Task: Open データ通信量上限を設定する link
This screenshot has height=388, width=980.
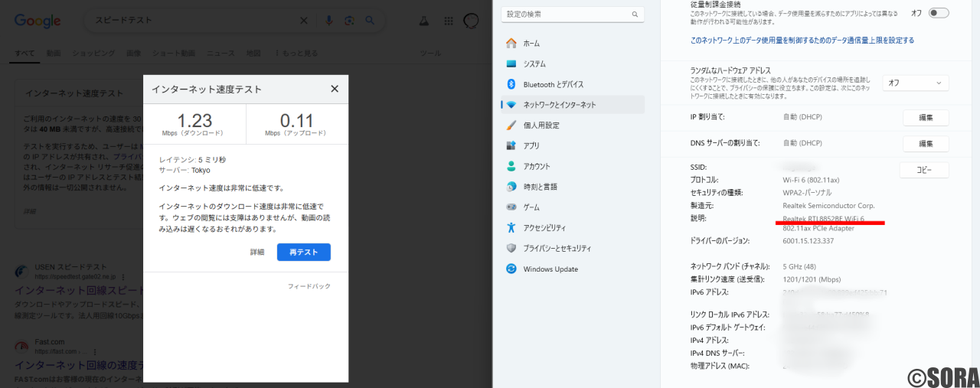Action: coord(802,40)
